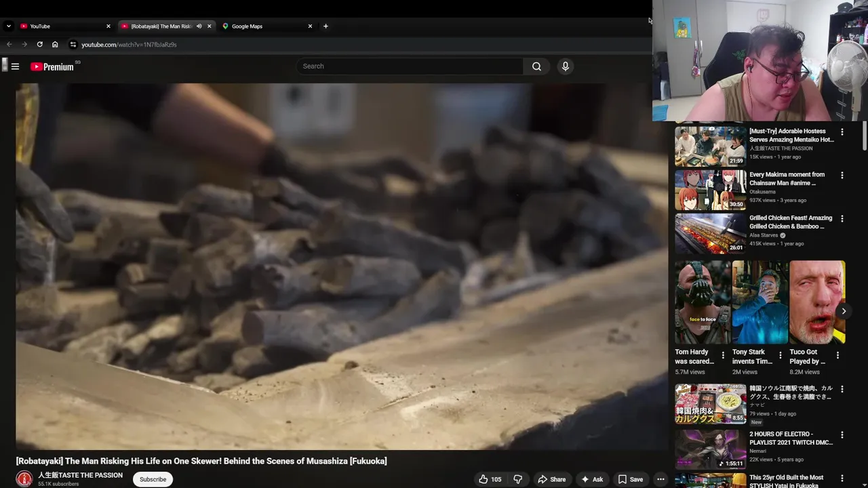
Task: Open options for Adorable Hostess video
Action: point(842,132)
